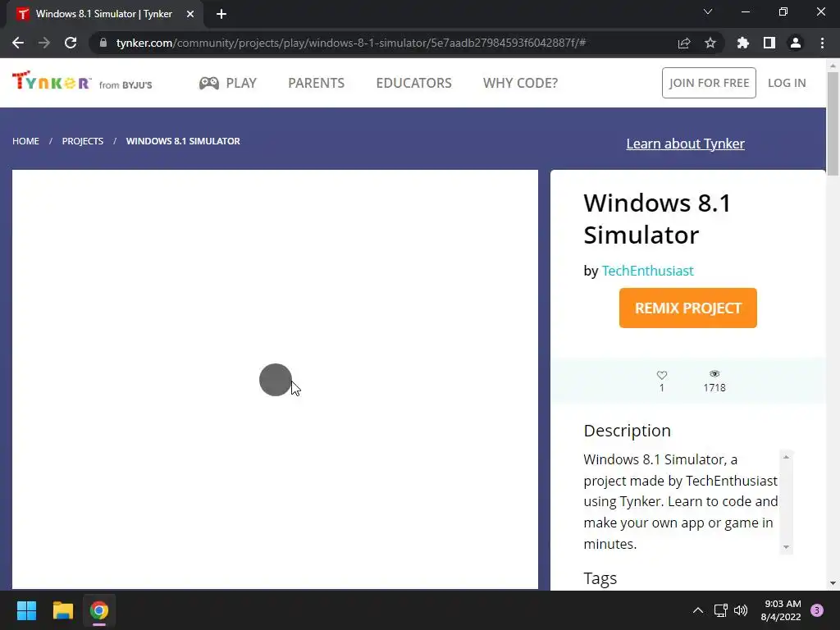840x630 pixels.
Task: Open the Learn about Tynker link
Action: point(685,144)
